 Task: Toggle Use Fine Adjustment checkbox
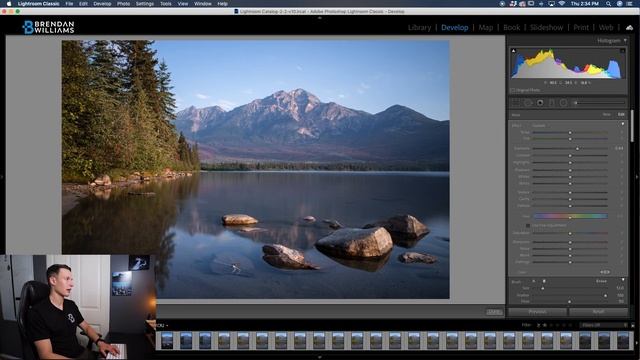coord(528,226)
